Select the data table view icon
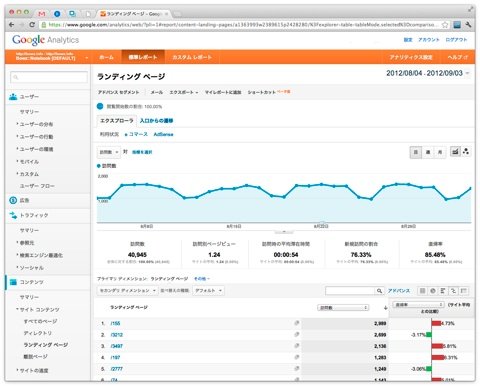This screenshot has height=386, width=480. point(422,291)
